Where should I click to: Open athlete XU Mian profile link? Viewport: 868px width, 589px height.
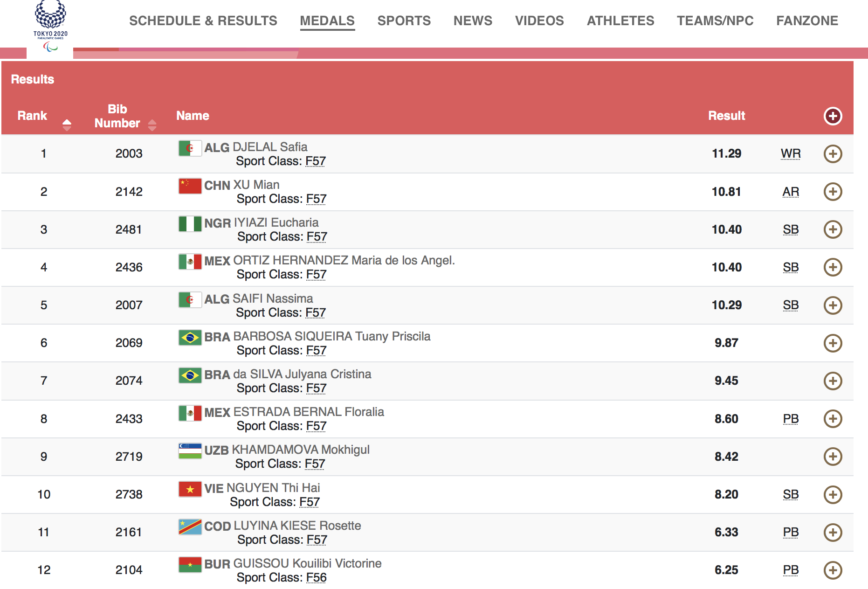pyautogui.click(x=256, y=185)
